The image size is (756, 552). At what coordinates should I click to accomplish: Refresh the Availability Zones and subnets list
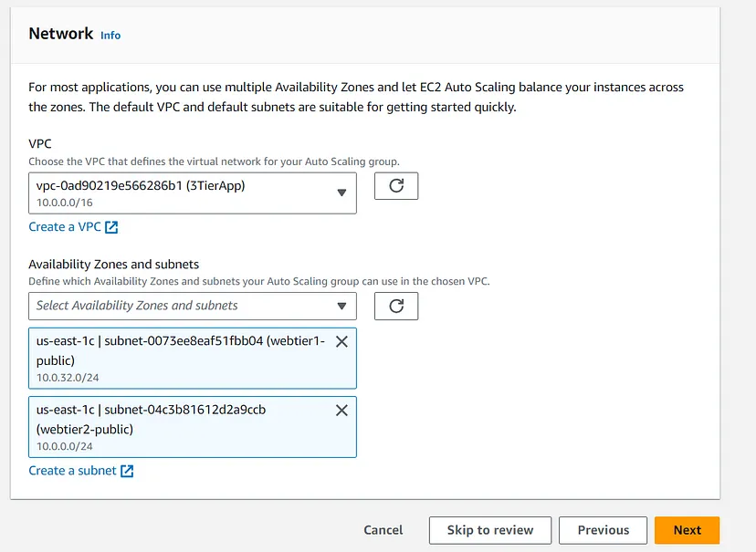point(396,307)
